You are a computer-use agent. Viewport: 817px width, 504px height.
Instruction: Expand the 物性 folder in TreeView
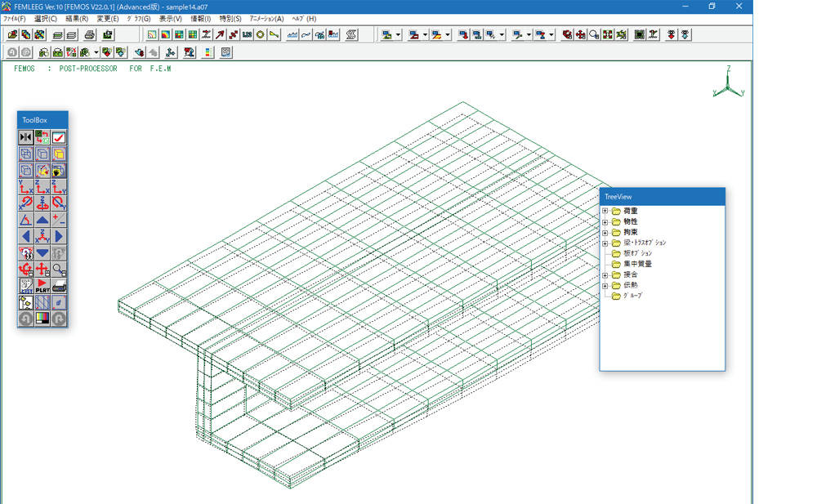tap(605, 222)
